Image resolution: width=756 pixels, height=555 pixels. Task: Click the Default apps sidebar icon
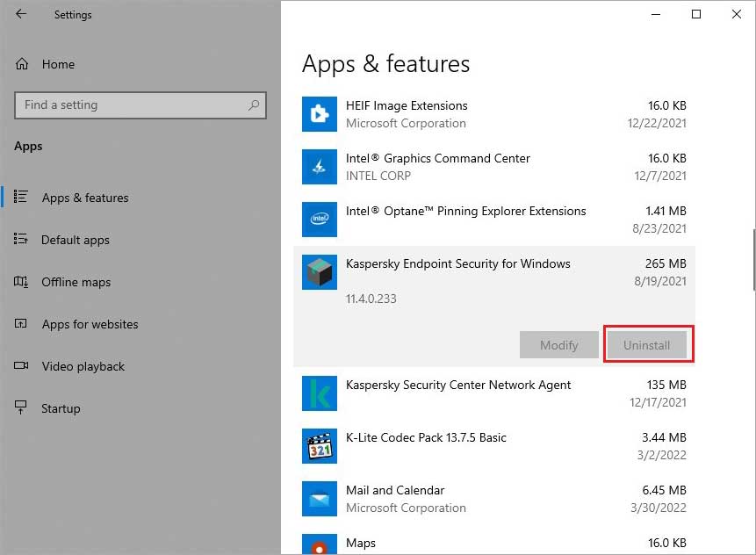(x=21, y=239)
